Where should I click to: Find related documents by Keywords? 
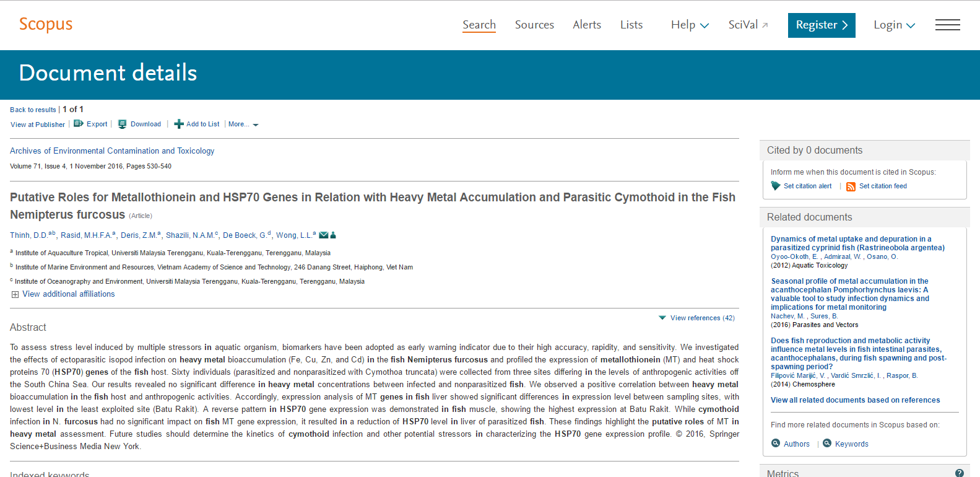[846, 444]
